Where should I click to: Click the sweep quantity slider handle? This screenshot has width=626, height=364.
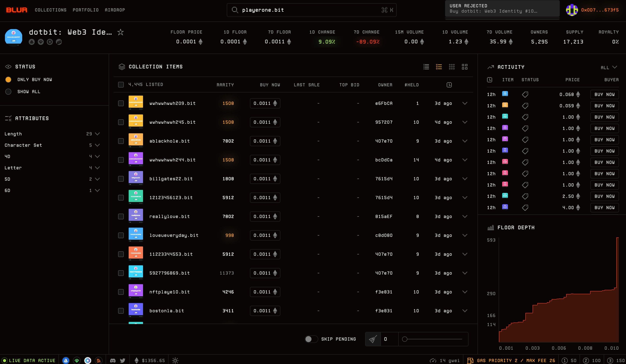tap(405, 339)
